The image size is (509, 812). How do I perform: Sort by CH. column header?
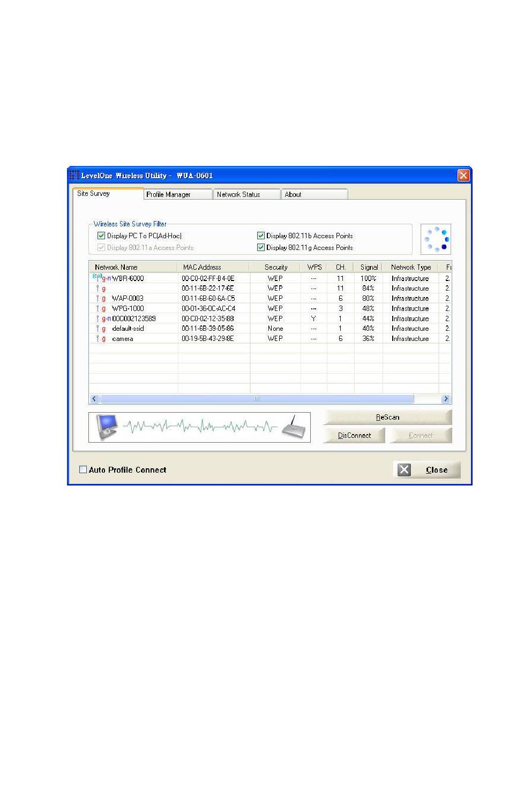[x=340, y=267]
